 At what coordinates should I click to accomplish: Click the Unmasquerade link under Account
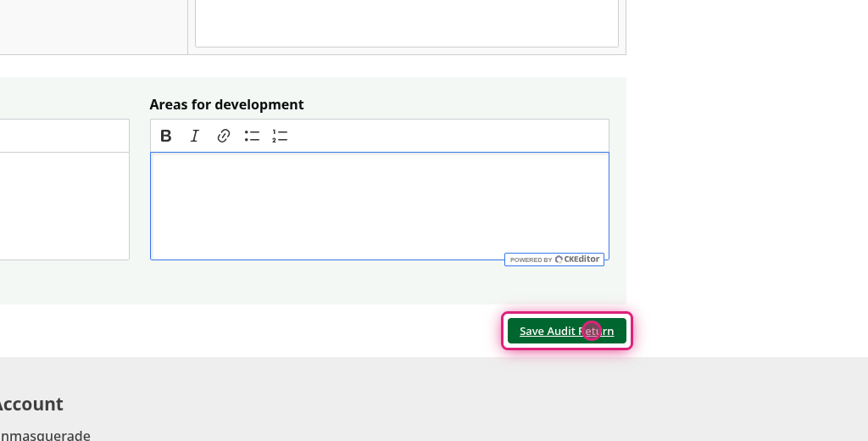click(43, 435)
